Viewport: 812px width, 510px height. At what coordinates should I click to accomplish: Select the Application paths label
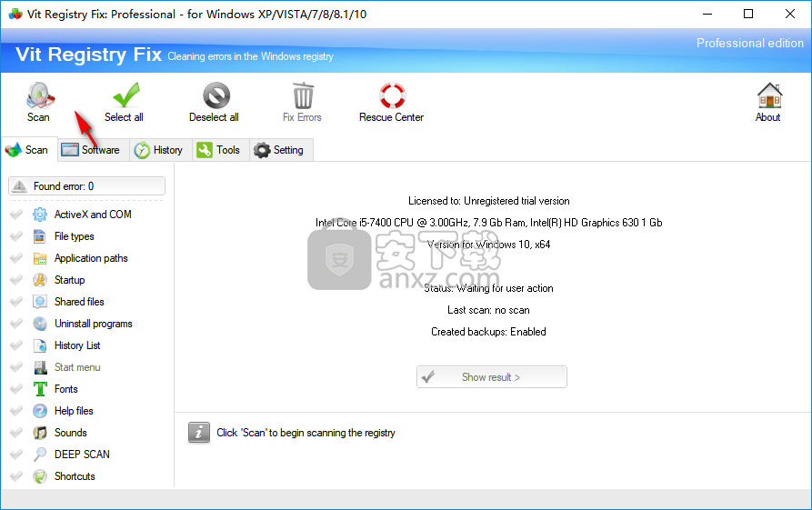[x=91, y=258]
